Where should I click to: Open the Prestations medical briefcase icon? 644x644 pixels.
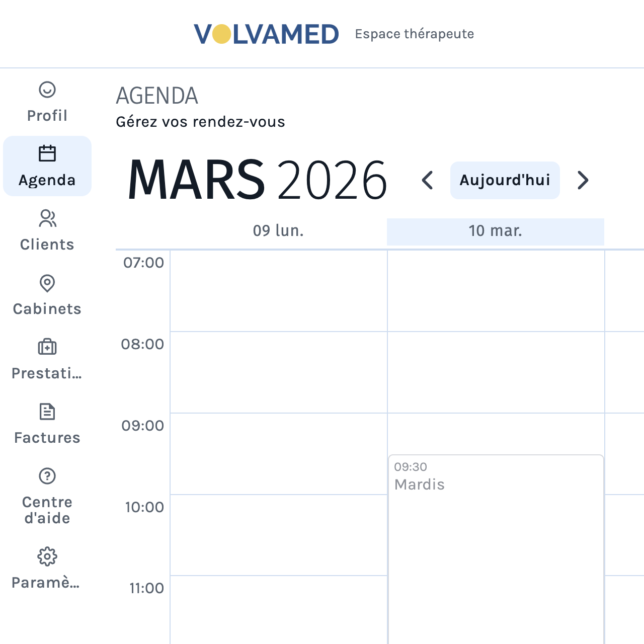(47, 347)
